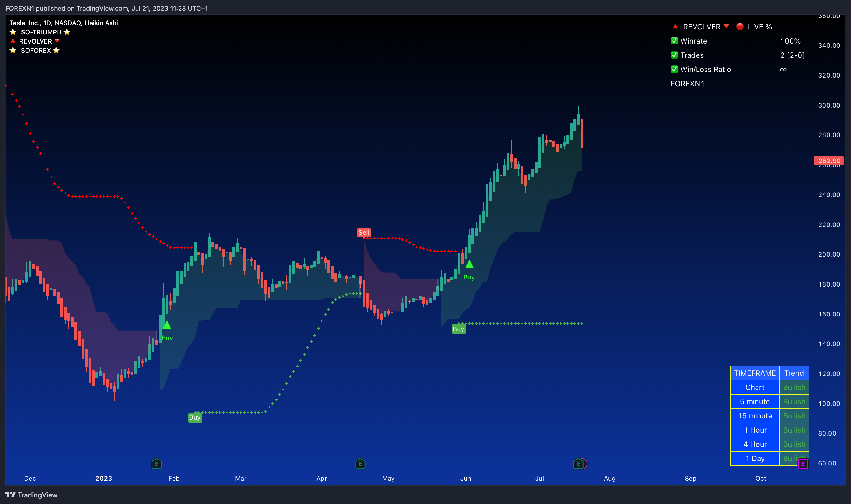Select the '15 minute' timeframe row
Image resolution: width=851 pixels, height=504 pixels.
(x=769, y=416)
